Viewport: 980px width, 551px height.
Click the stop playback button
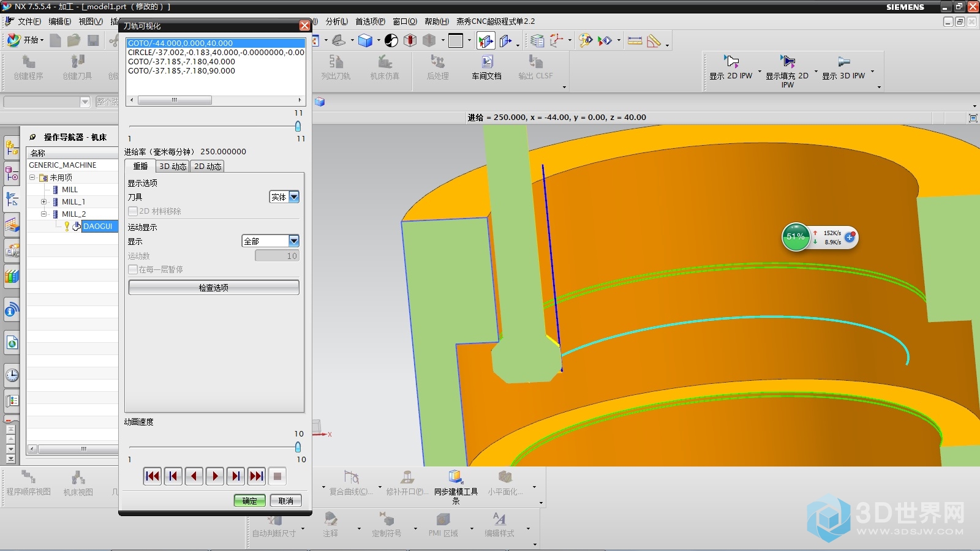pyautogui.click(x=277, y=476)
